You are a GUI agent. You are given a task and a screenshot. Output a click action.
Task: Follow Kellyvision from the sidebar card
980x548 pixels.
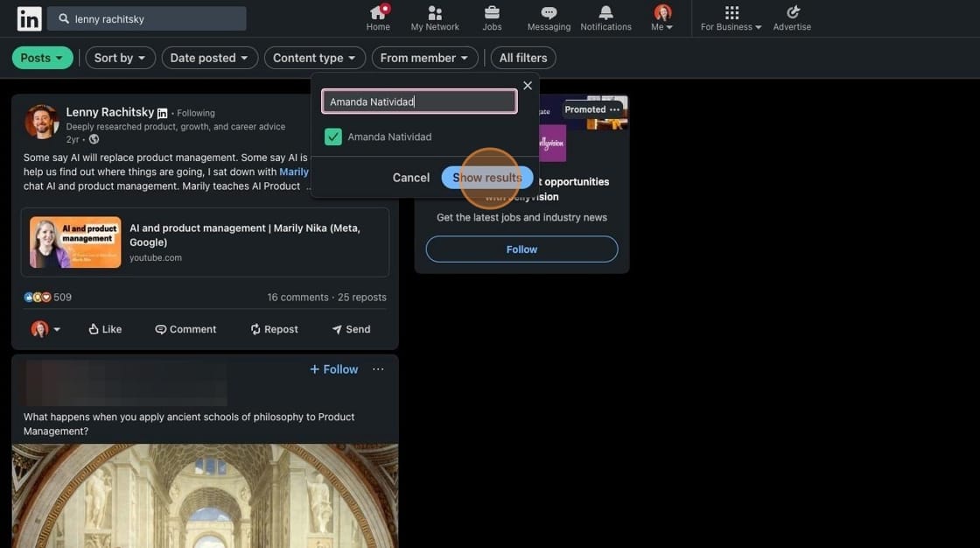[522, 247]
